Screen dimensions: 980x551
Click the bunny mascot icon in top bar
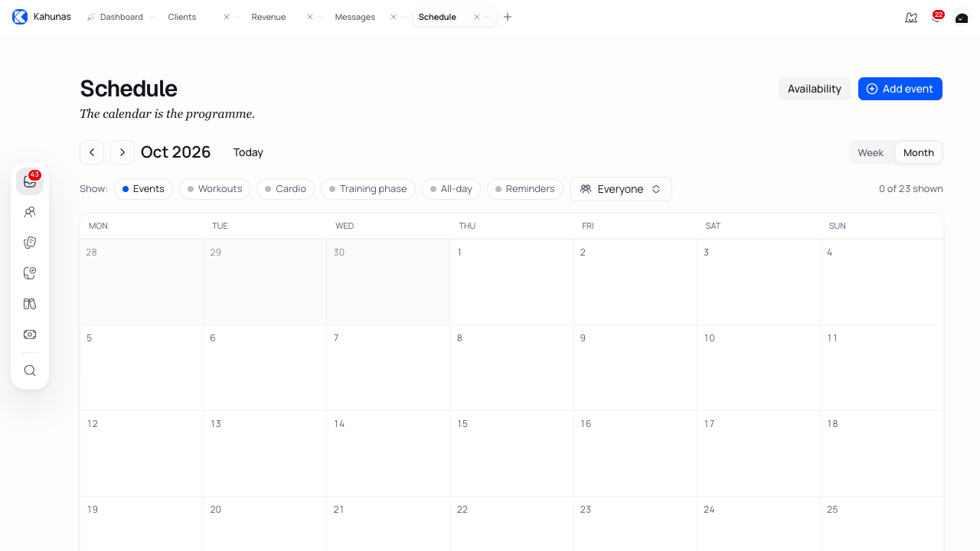pyautogui.click(x=911, y=17)
